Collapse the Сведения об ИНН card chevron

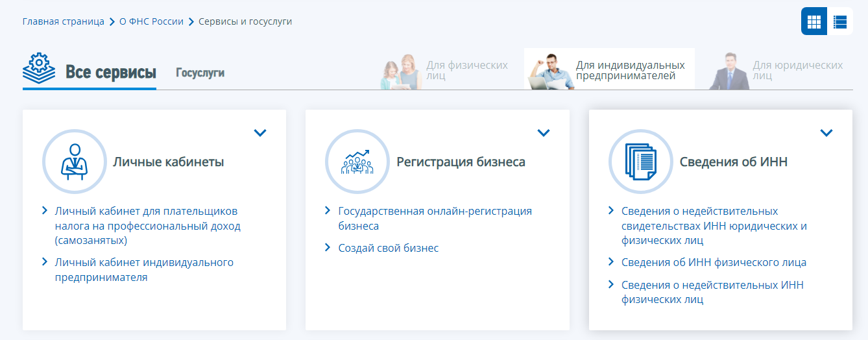[x=826, y=133]
